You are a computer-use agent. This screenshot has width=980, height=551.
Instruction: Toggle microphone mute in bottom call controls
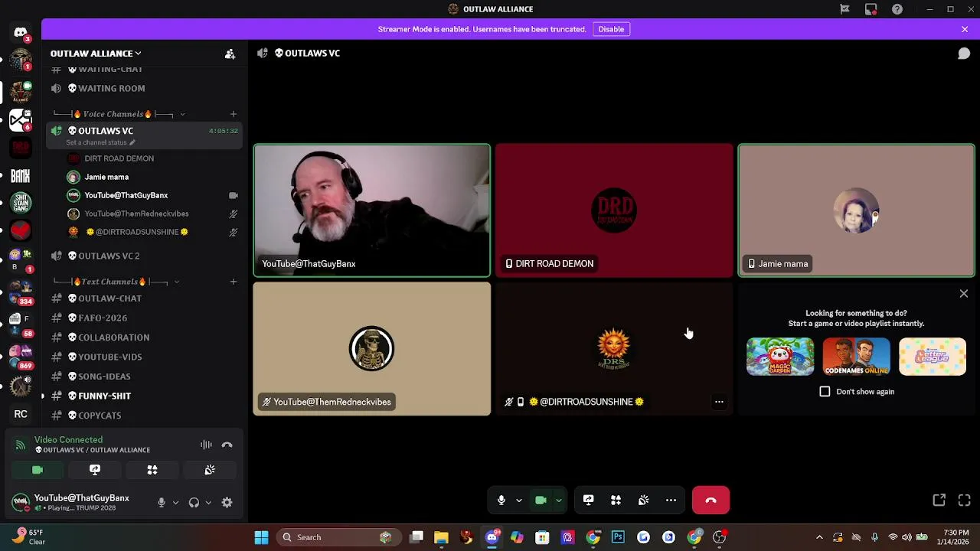pyautogui.click(x=501, y=500)
